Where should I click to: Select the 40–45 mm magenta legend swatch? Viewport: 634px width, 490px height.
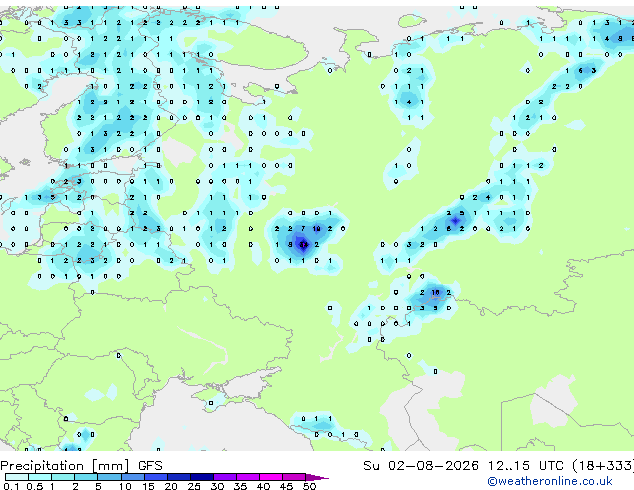271,477
